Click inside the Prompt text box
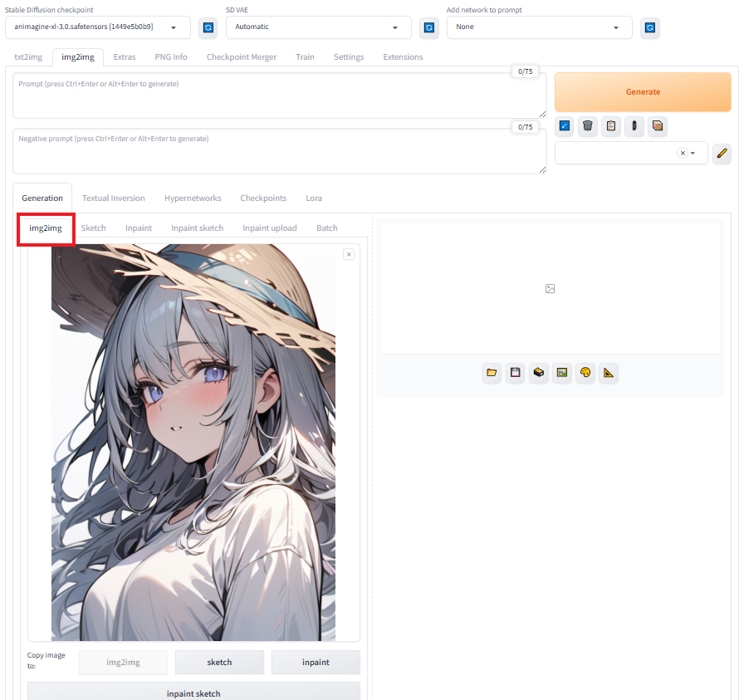The height and width of the screenshot is (700, 739). (x=280, y=95)
